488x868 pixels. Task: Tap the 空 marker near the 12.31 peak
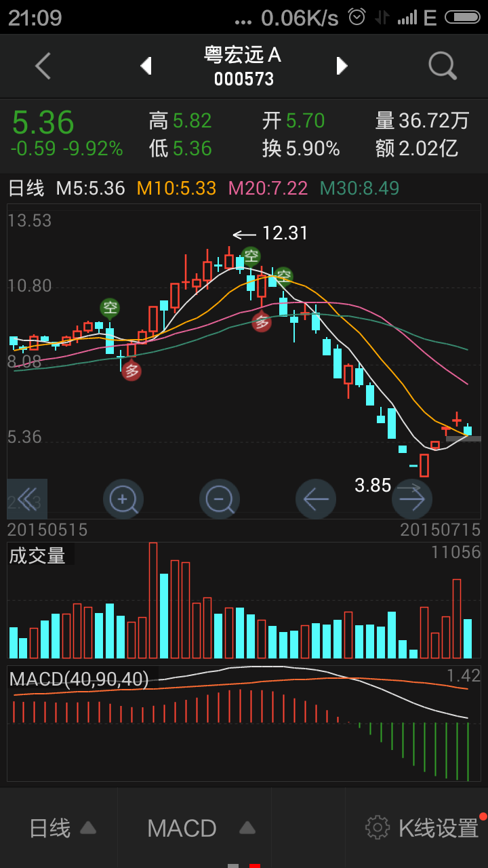[251, 256]
